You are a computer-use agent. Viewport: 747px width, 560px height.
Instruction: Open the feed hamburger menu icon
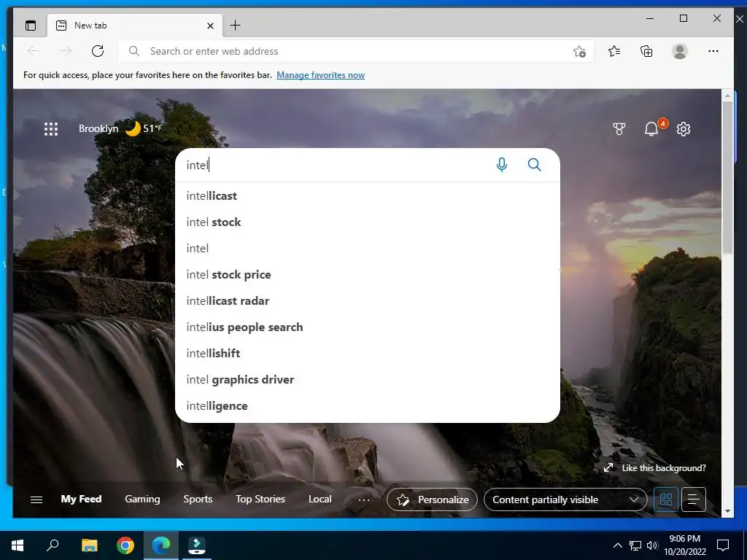click(x=36, y=499)
